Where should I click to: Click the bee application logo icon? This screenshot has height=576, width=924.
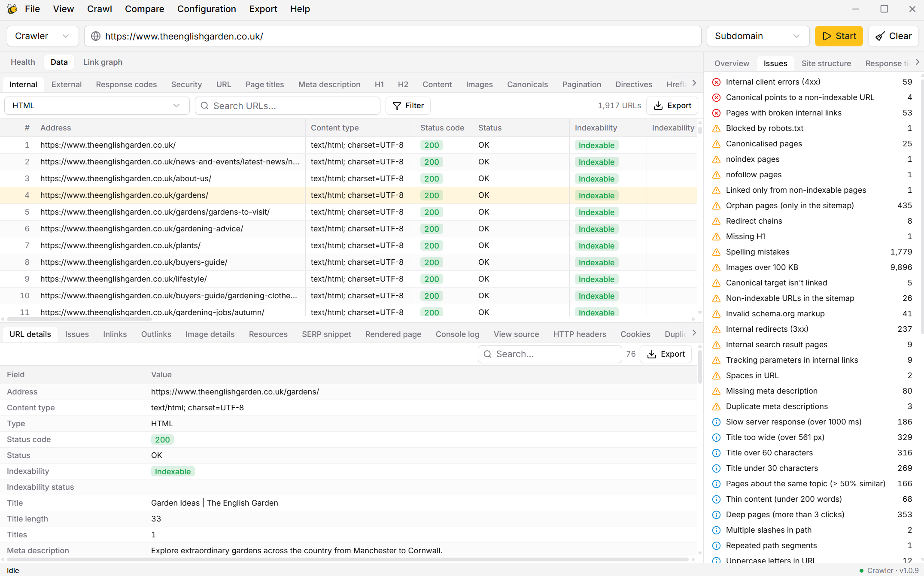point(12,9)
